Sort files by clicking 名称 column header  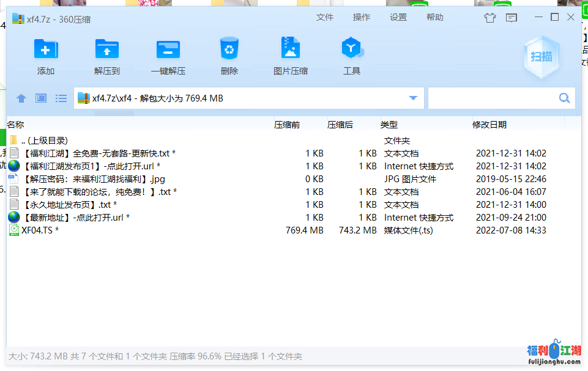[16, 124]
